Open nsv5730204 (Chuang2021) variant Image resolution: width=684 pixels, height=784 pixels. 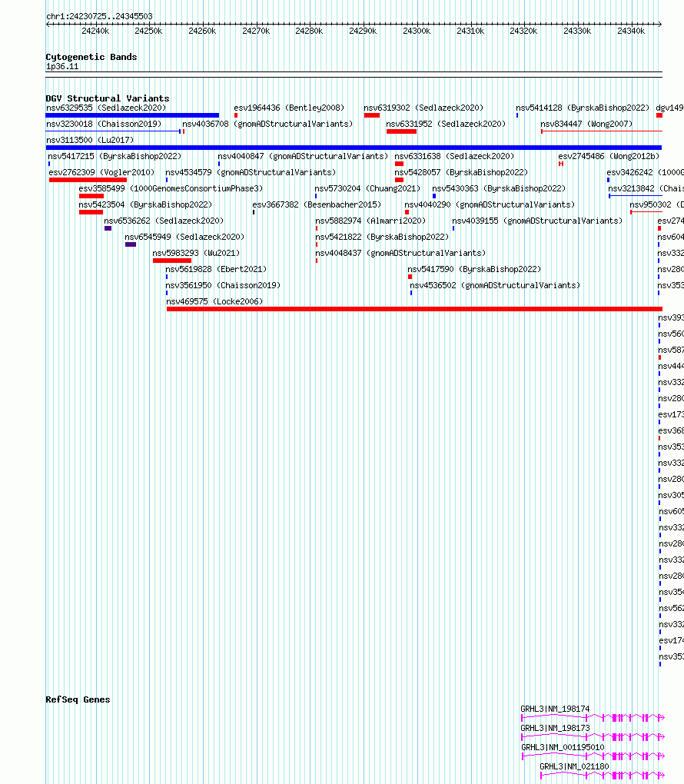[367, 188]
